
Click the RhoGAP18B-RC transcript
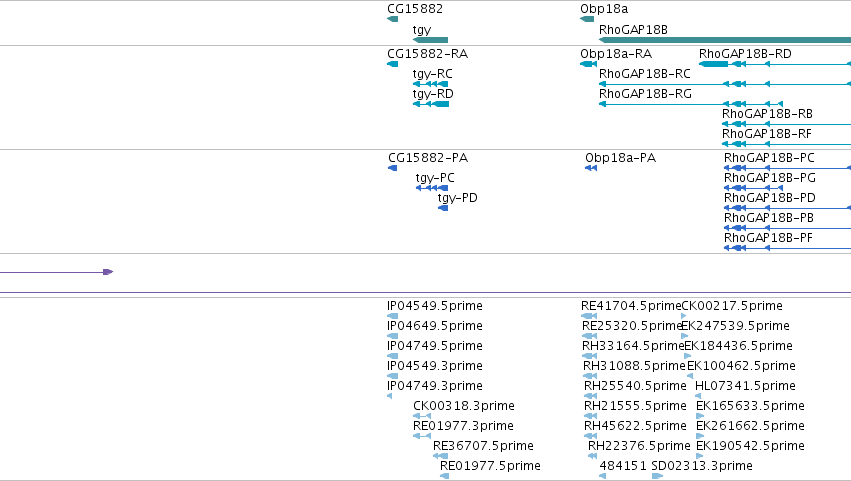pyautogui.click(x=725, y=84)
